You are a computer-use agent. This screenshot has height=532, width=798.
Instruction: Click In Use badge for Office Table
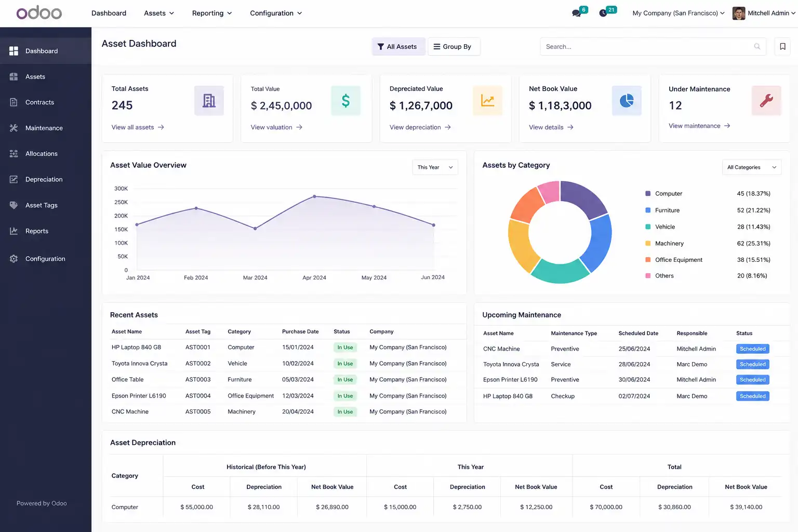click(345, 380)
